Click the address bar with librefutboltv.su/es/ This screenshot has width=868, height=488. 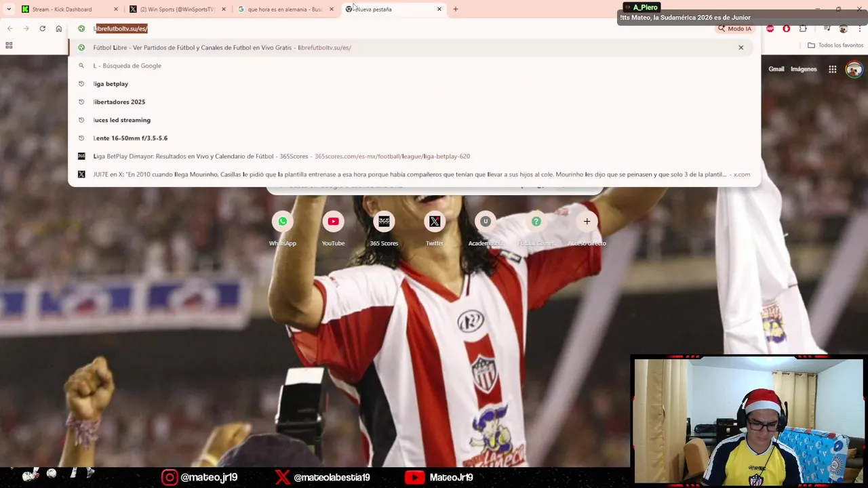[x=393, y=28]
